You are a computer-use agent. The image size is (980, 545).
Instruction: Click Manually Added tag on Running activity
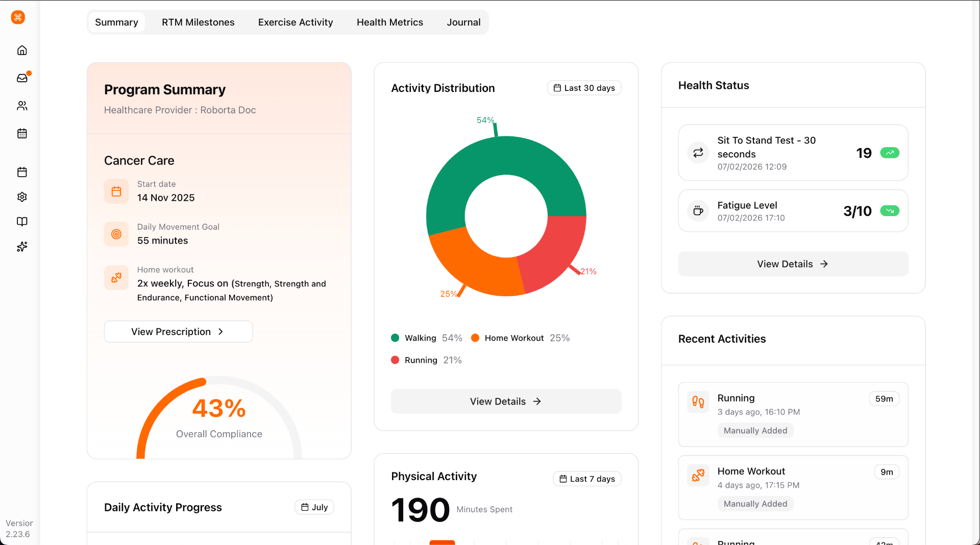(755, 431)
